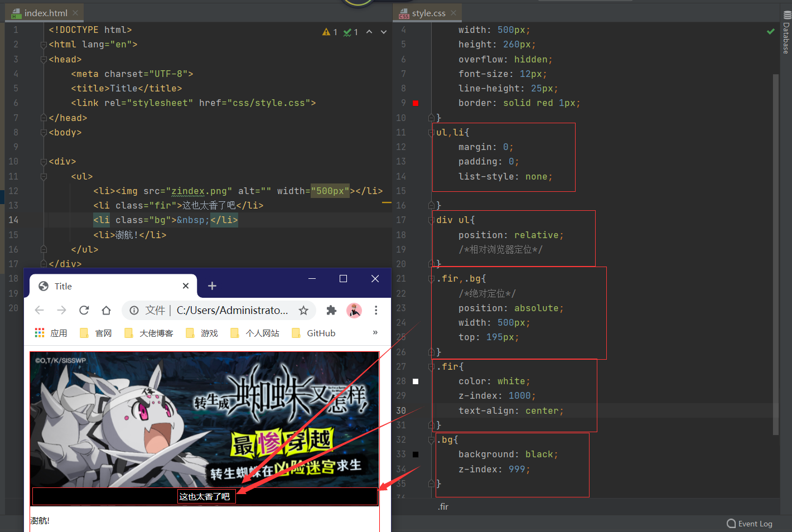Viewport: 792px width, 532px height.
Task: Click the white color swatch in gutter
Action: 415,381
